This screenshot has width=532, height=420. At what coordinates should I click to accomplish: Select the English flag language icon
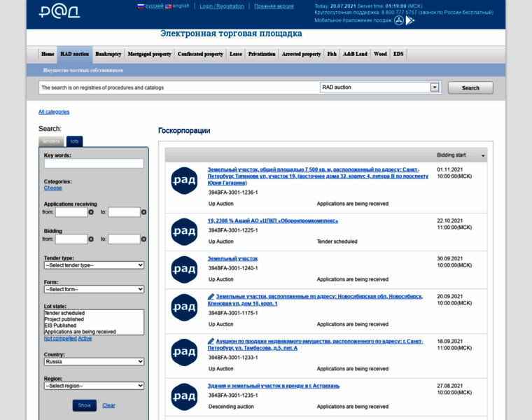pyautogui.click(x=168, y=6)
